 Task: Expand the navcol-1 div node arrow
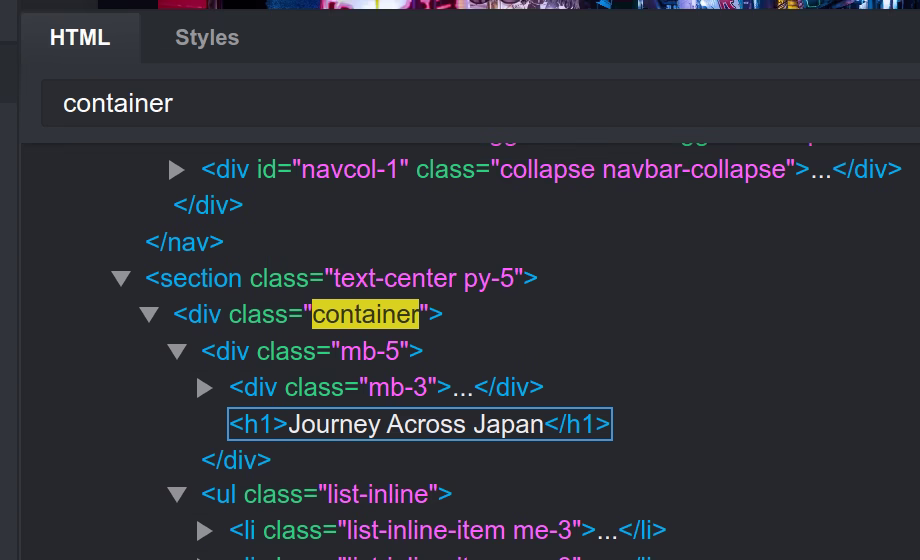click(x=177, y=170)
